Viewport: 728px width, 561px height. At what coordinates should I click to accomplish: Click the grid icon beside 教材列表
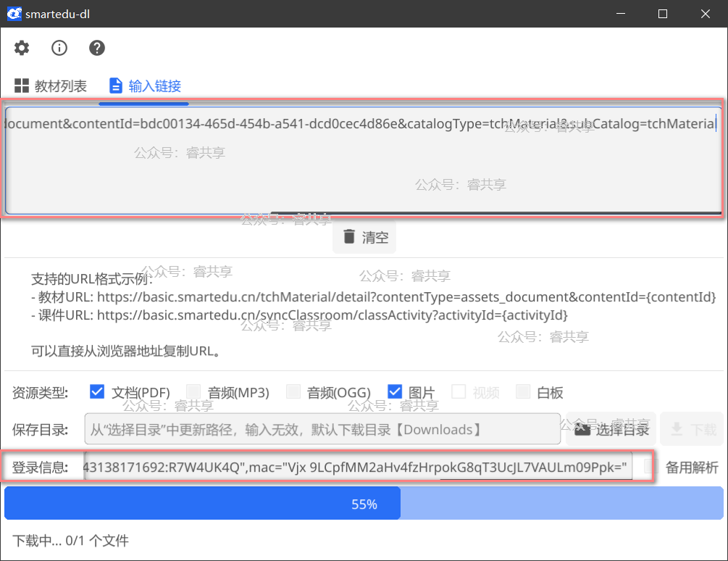[21, 86]
